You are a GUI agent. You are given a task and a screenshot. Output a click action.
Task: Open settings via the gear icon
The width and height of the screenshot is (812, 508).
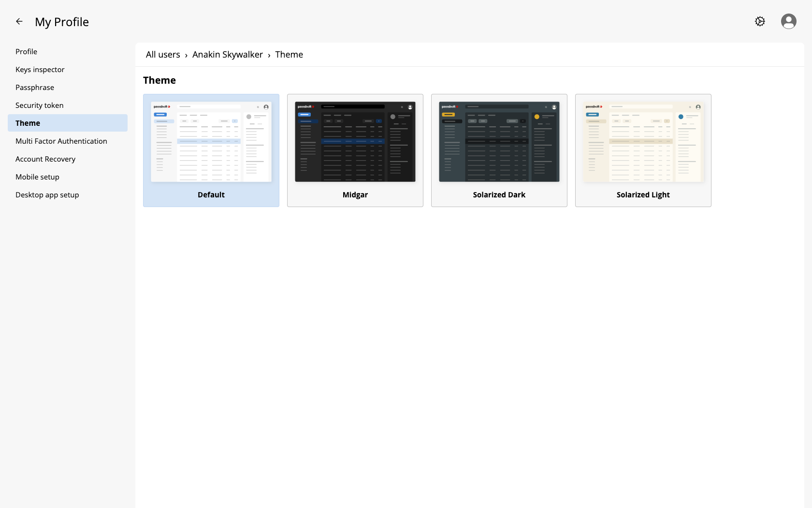(x=760, y=21)
